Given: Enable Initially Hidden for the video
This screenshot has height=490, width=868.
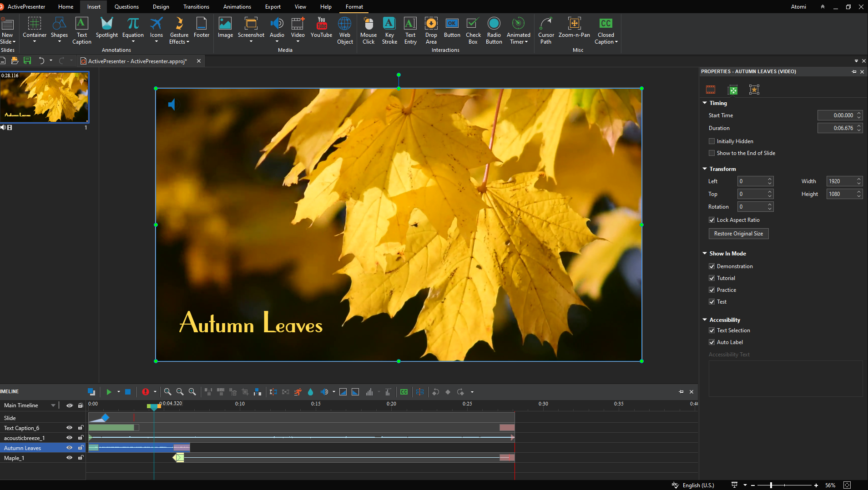Looking at the screenshot, I should pyautogui.click(x=712, y=141).
